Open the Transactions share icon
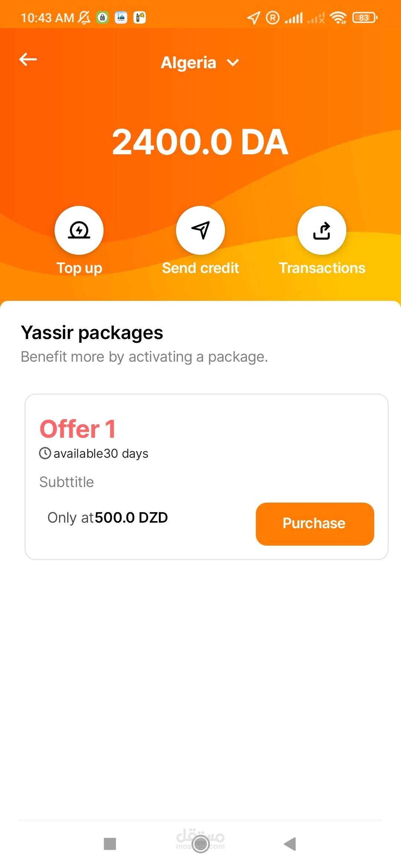The image size is (401, 868). coord(322,230)
